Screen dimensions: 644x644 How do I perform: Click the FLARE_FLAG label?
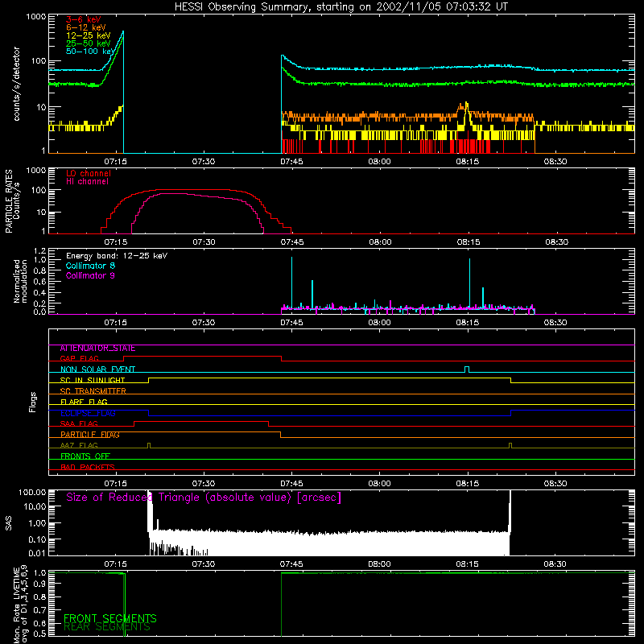(x=84, y=402)
